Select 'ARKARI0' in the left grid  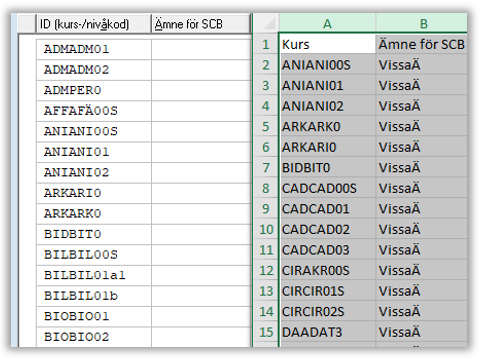click(94, 193)
